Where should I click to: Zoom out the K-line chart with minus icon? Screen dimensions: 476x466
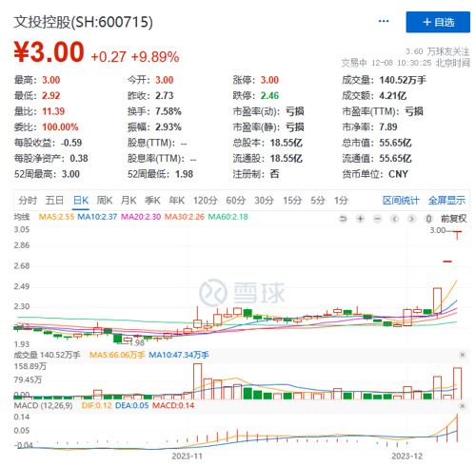click(x=377, y=219)
